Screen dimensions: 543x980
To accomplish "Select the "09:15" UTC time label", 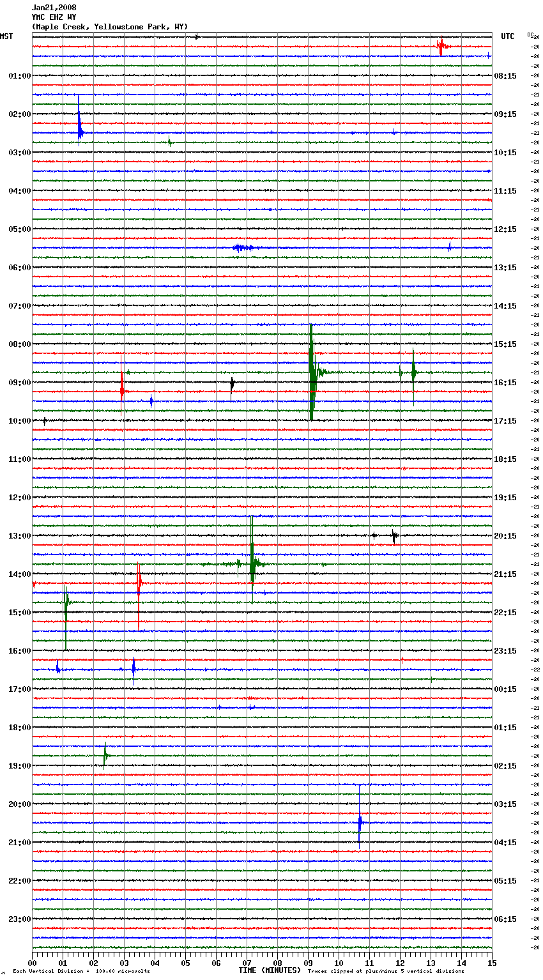I will point(505,114).
